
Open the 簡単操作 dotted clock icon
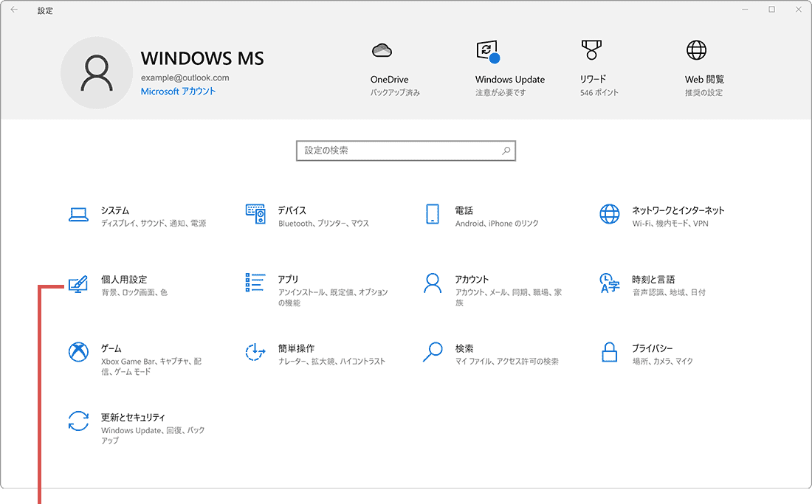pyautogui.click(x=255, y=352)
